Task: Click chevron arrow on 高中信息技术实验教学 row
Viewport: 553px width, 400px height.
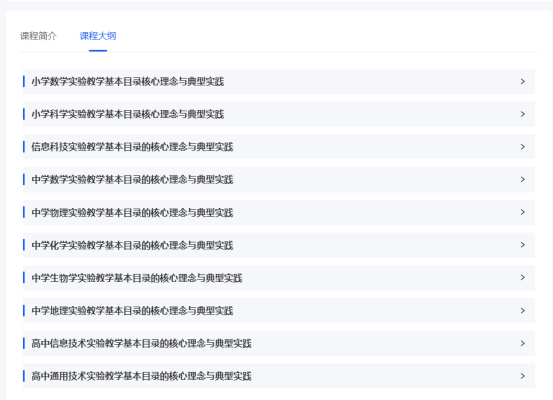Action: 523,343
